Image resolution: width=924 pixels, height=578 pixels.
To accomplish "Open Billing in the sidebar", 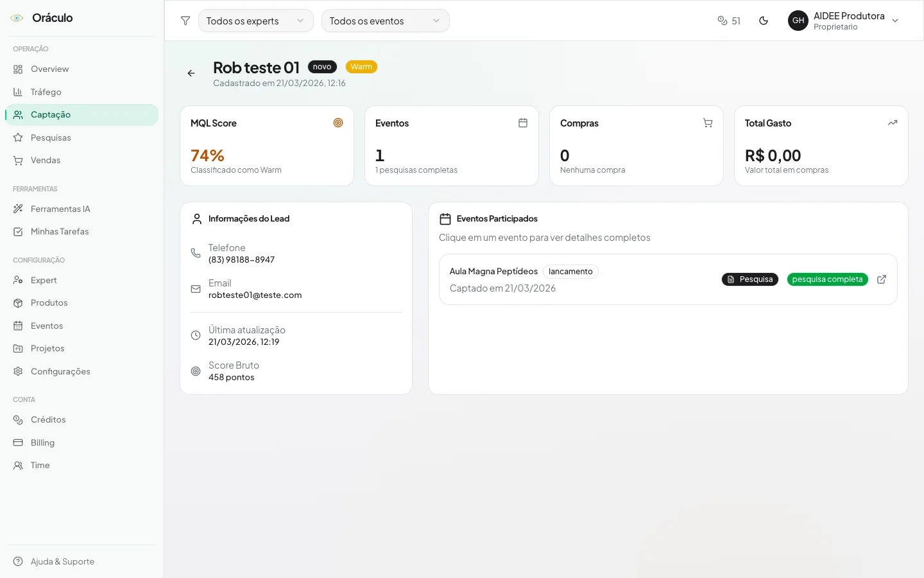I will (81, 442).
